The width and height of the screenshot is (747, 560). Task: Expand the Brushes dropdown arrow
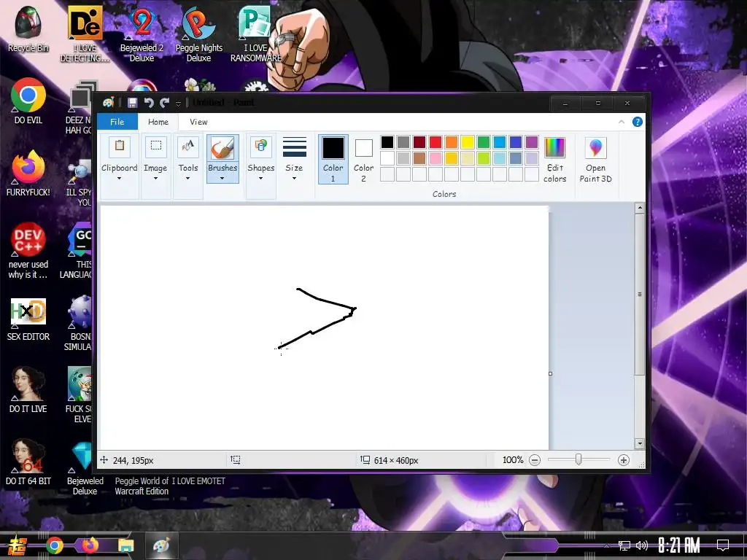(222, 179)
